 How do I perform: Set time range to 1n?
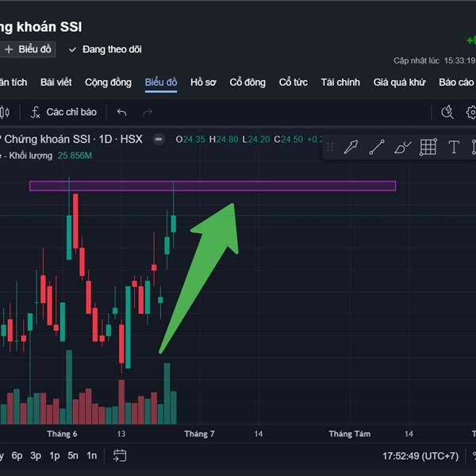coord(92,455)
